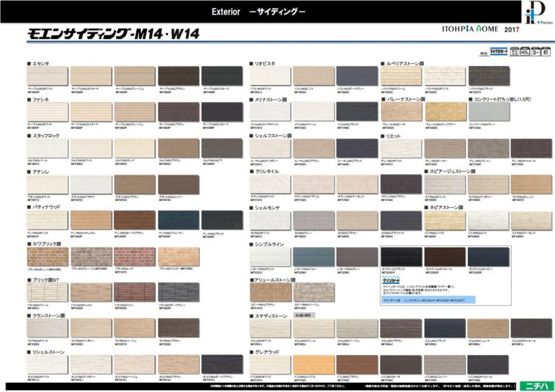Choose the blue アンクMGプルシアン swatch in パティナウッド

point(178,220)
